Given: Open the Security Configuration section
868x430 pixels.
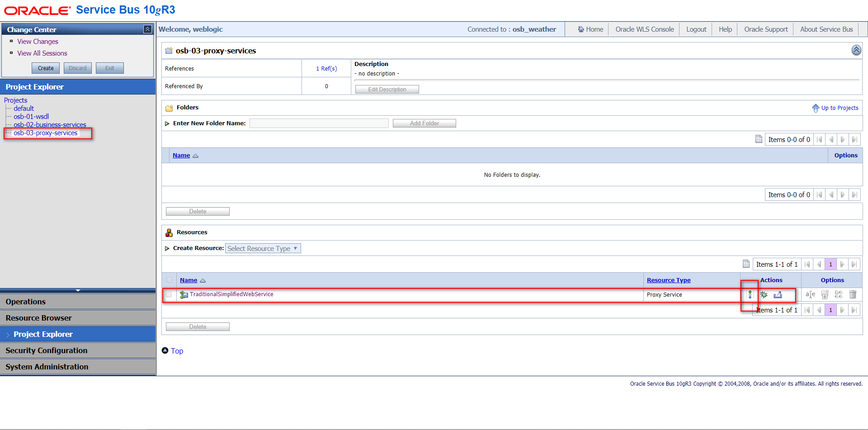Looking at the screenshot, I should (x=78, y=350).
